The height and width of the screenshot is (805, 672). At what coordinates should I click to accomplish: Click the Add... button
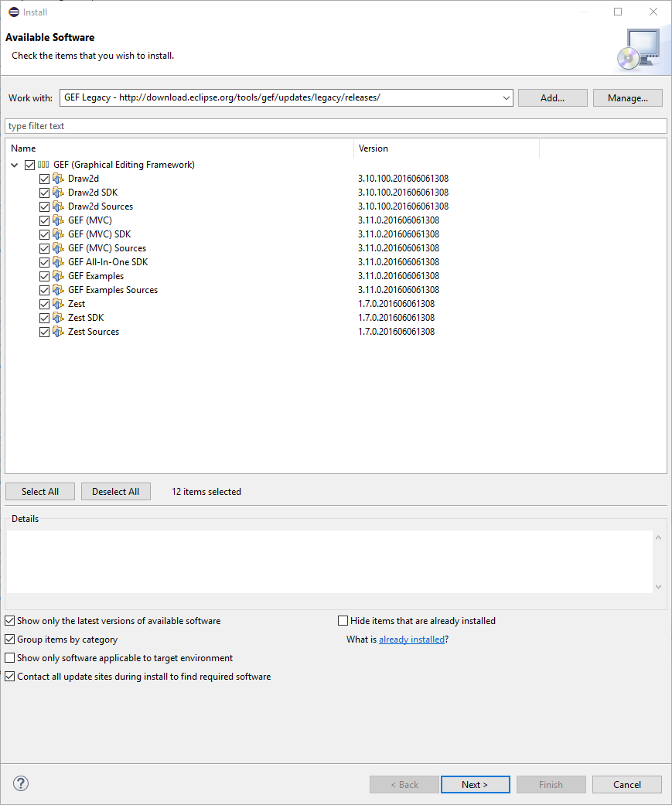[x=552, y=97]
